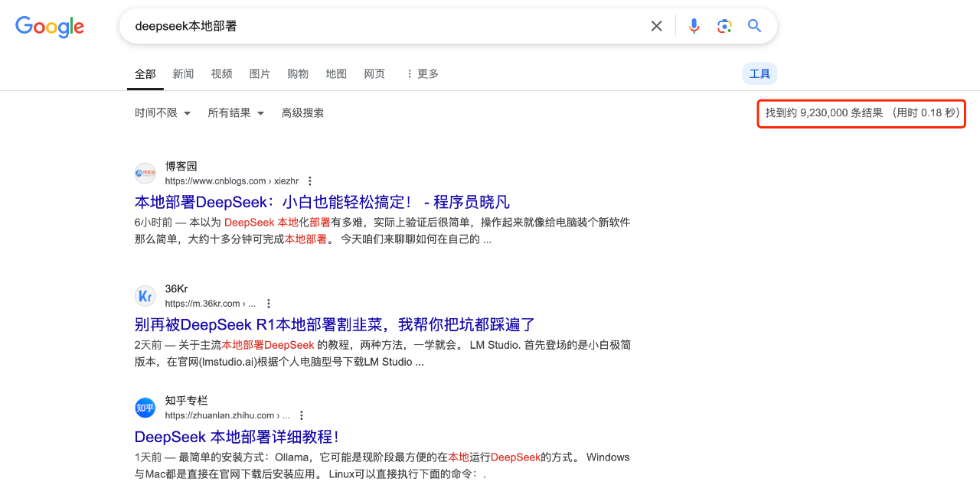Clear the search box with X icon
The image size is (980, 488).
pyautogui.click(x=656, y=26)
